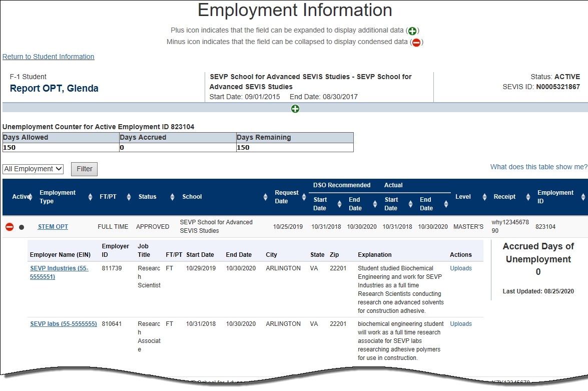This screenshot has height=391, width=588.
Task: Open the SEVP Industries (55-5555551) employer link
Action: click(x=59, y=272)
